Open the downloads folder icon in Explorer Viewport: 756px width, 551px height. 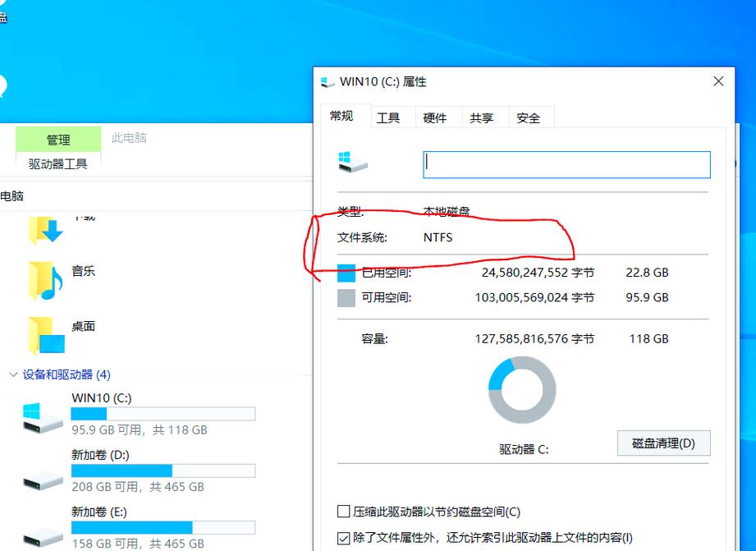point(46,229)
